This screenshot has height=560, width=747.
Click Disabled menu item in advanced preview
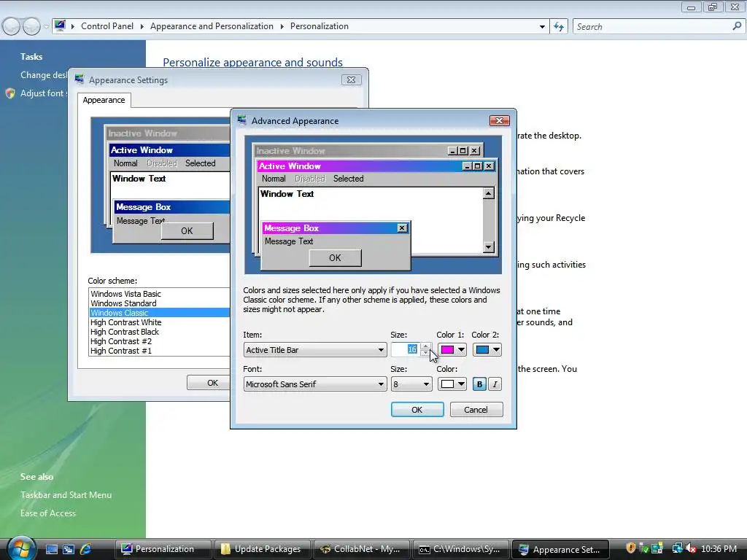pyautogui.click(x=310, y=179)
